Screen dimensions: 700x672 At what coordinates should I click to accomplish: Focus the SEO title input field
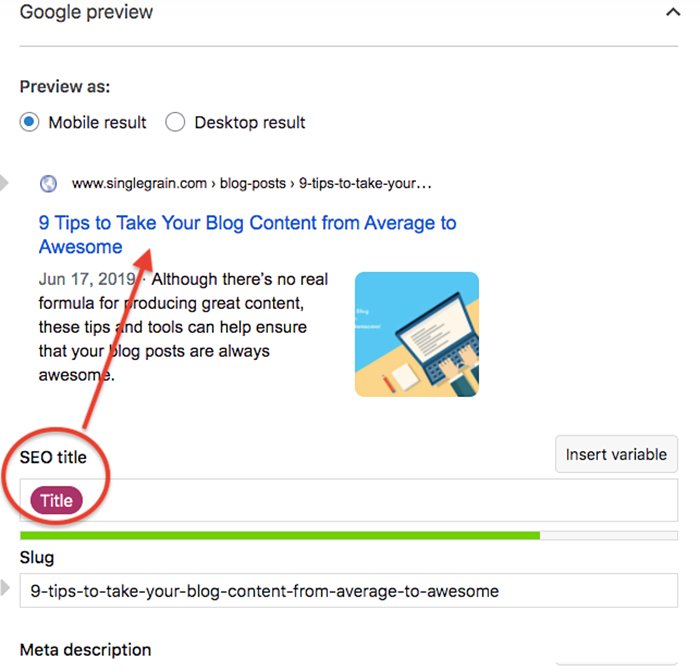pyautogui.click(x=349, y=500)
